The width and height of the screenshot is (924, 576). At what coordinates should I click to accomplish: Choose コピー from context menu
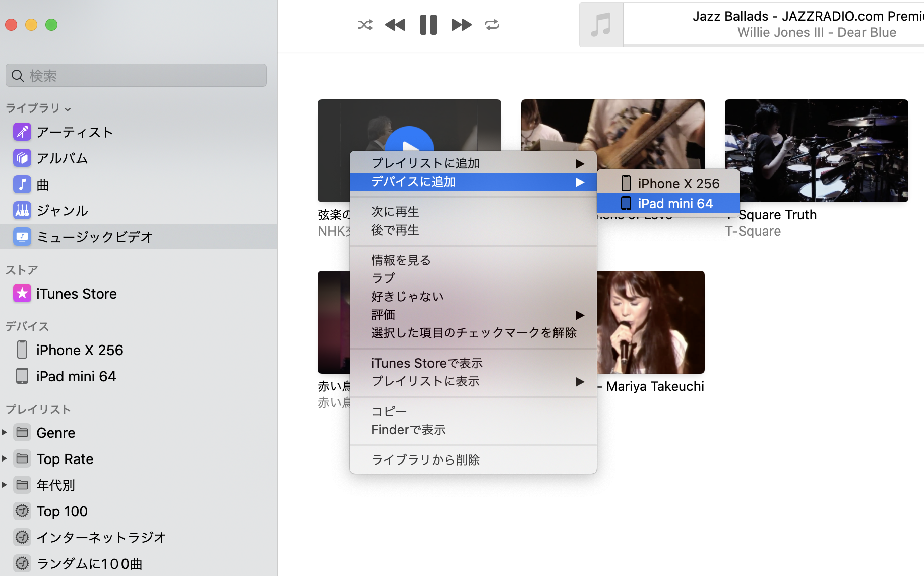pos(473,412)
